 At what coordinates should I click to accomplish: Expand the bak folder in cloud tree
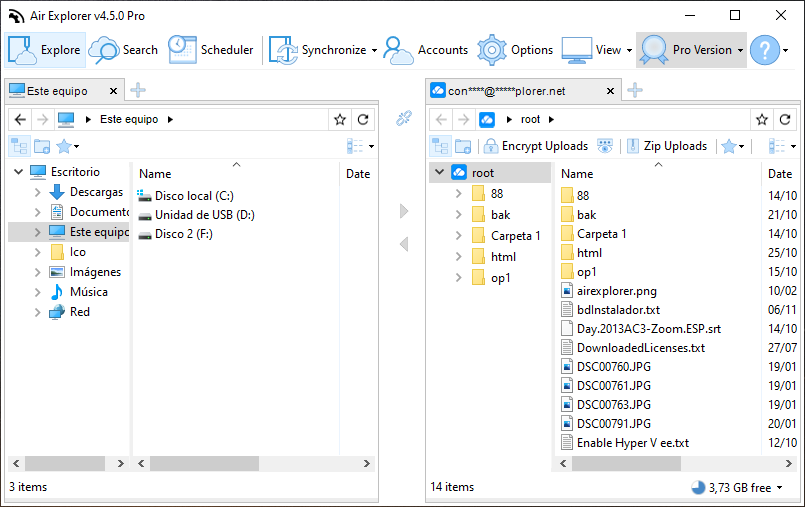tap(458, 215)
